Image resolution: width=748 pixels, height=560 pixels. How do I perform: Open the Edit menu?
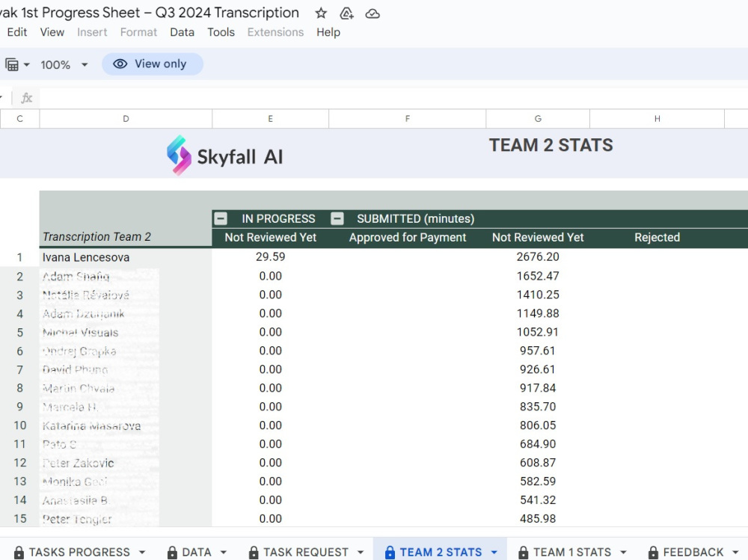17,32
